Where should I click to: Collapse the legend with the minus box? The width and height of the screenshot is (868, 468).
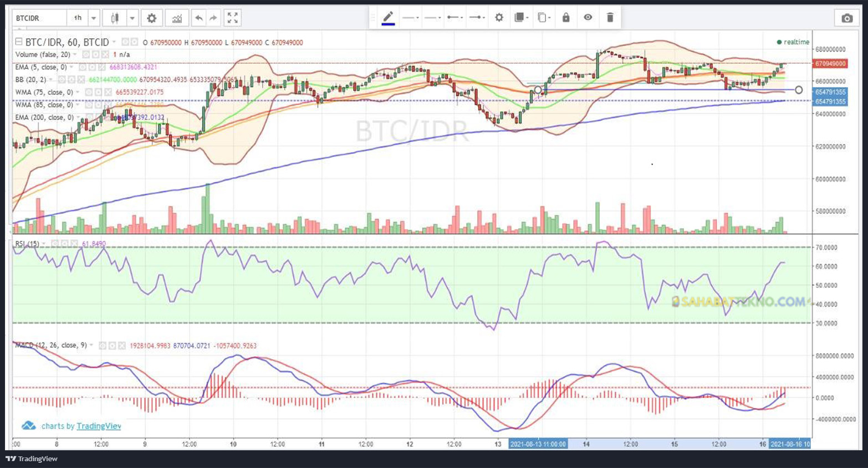click(19, 42)
